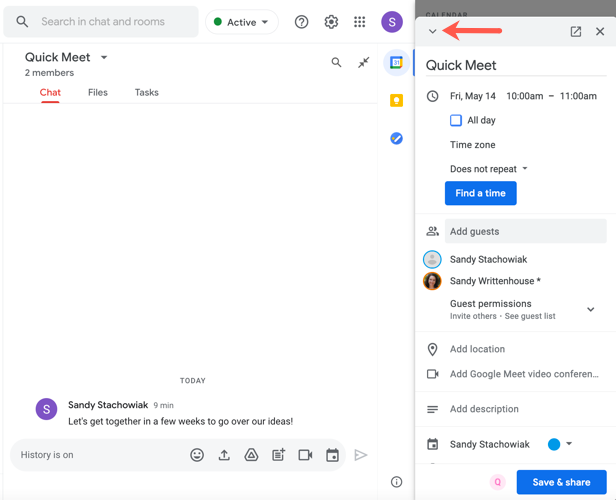616x500 pixels.
Task: Open the calendar color dropdown arrow
Action: point(569,444)
